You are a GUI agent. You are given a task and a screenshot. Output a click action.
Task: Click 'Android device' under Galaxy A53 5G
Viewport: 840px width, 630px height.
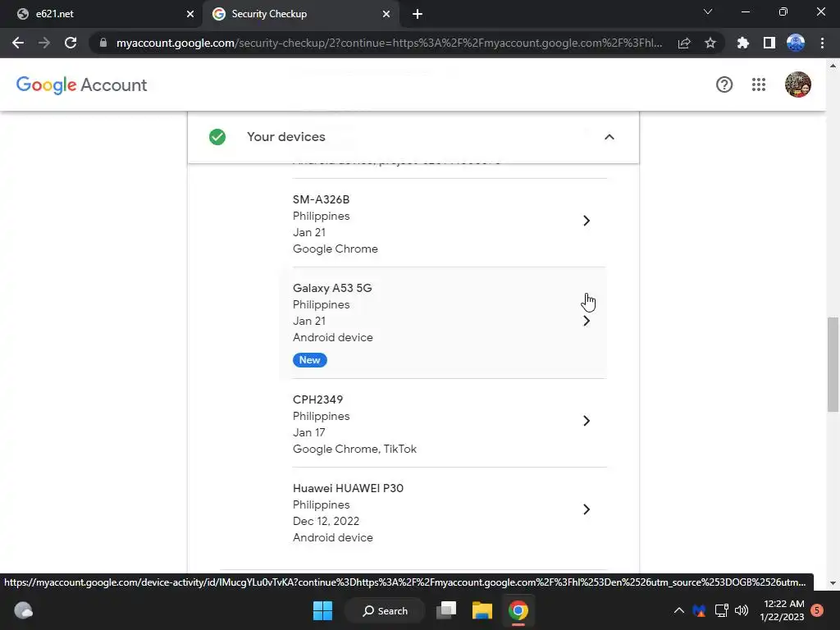[333, 337]
